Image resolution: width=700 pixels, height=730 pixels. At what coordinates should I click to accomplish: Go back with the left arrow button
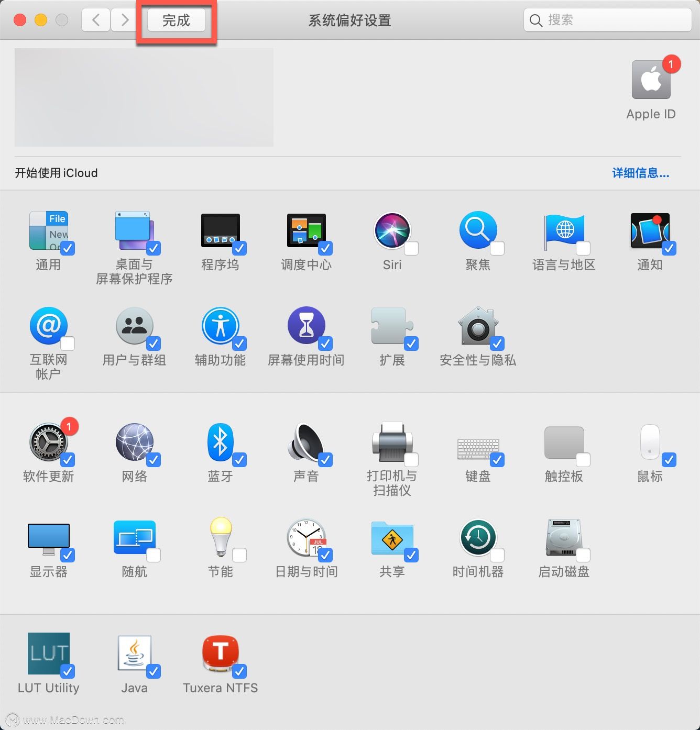click(96, 20)
